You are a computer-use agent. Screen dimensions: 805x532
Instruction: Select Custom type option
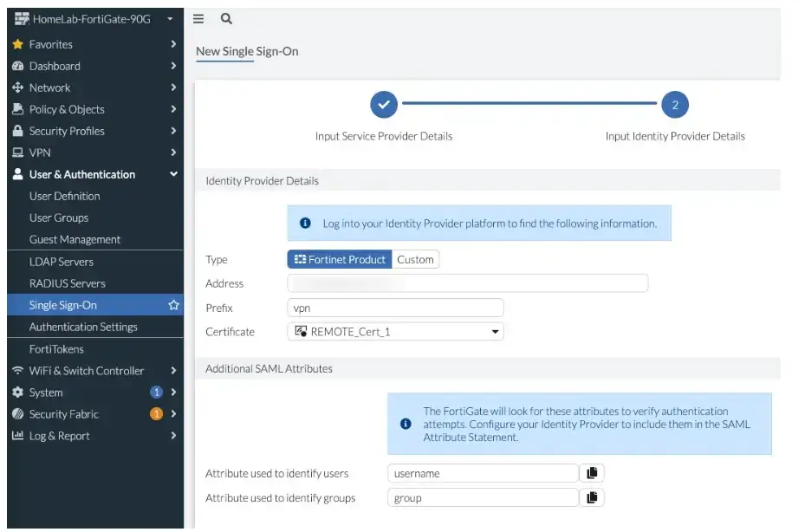(415, 259)
